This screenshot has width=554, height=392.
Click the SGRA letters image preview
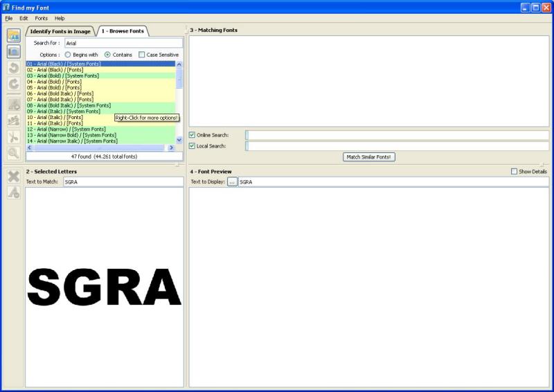tap(105, 287)
